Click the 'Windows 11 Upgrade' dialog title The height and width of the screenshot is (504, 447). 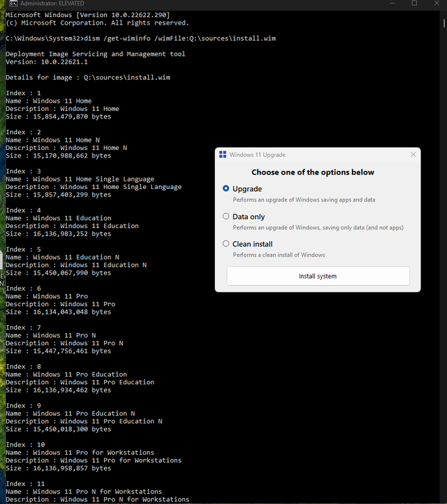coord(257,154)
